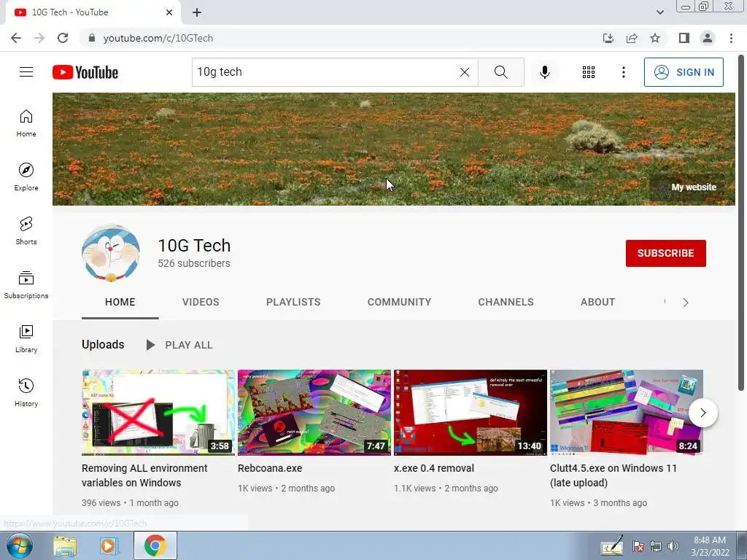The height and width of the screenshot is (560, 747).
Task: Open the Windows Start menu
Action: click(19, 545)
